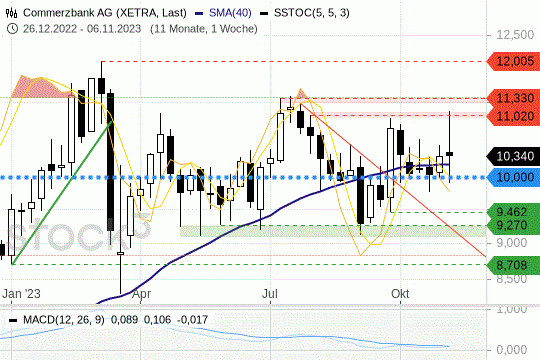The image size is (540, 360).
Task: Click the Jul time axis label
Action: tap(270, 294)
